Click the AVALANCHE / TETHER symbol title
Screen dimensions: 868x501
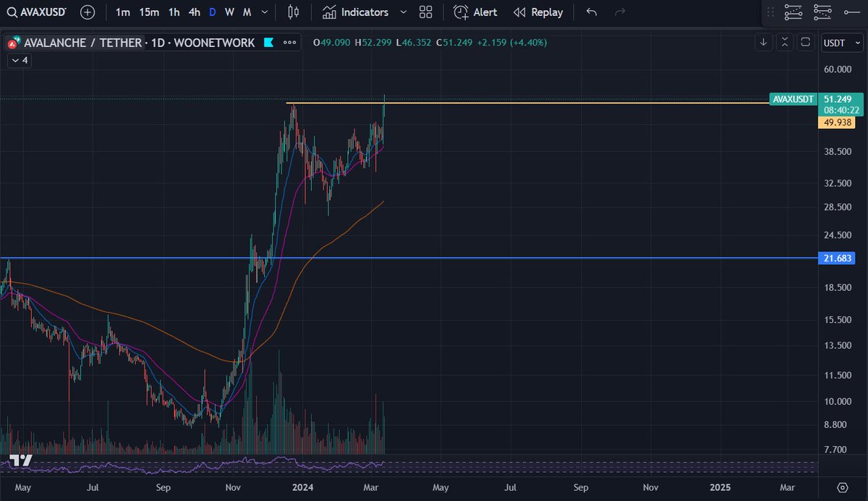[x=83, y=43]
